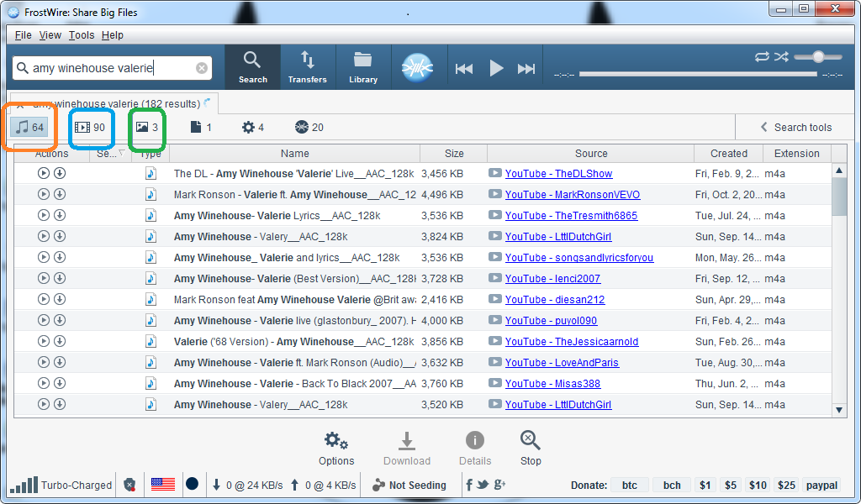
Task: Preview play Amy Winehouse- Valerie Lyrics row
Action: [x=44, y=215]
